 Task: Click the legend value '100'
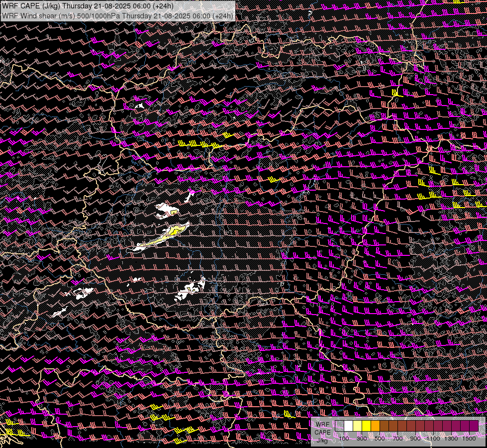click(x=344, y=439)
